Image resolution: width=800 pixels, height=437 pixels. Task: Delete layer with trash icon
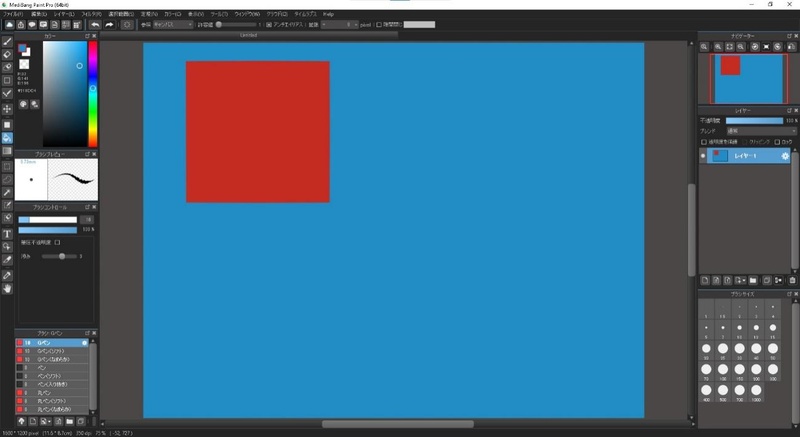792,280
